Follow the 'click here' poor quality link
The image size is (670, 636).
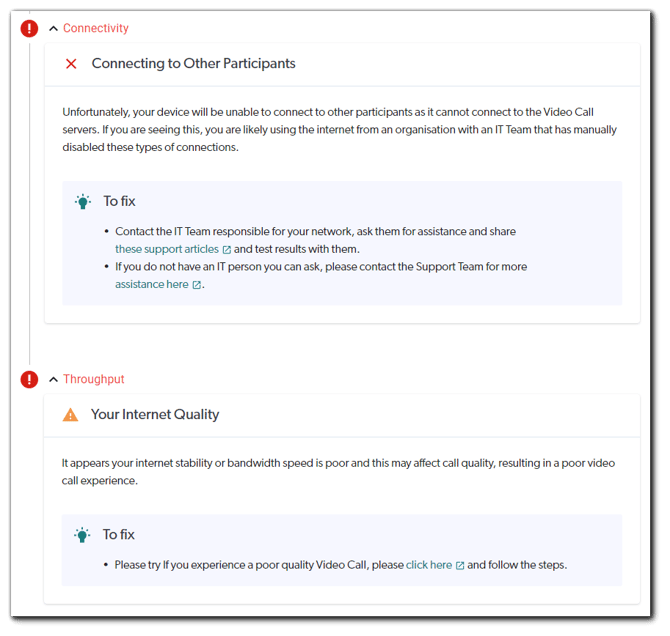coord(429,565)
